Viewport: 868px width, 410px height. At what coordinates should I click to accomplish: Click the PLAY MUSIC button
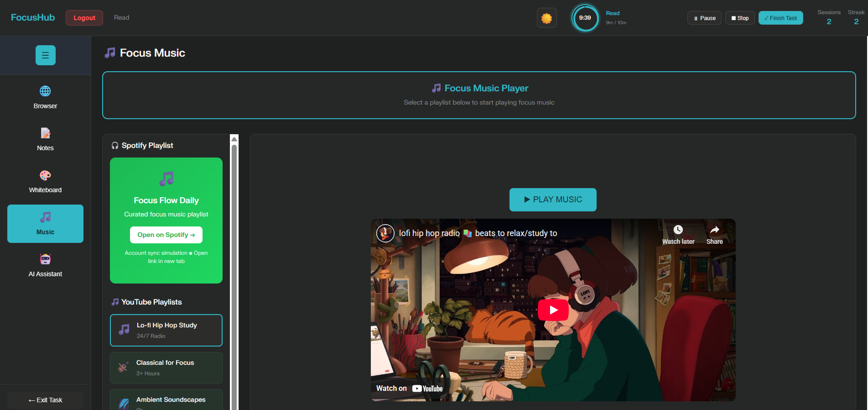click(553, 200)
